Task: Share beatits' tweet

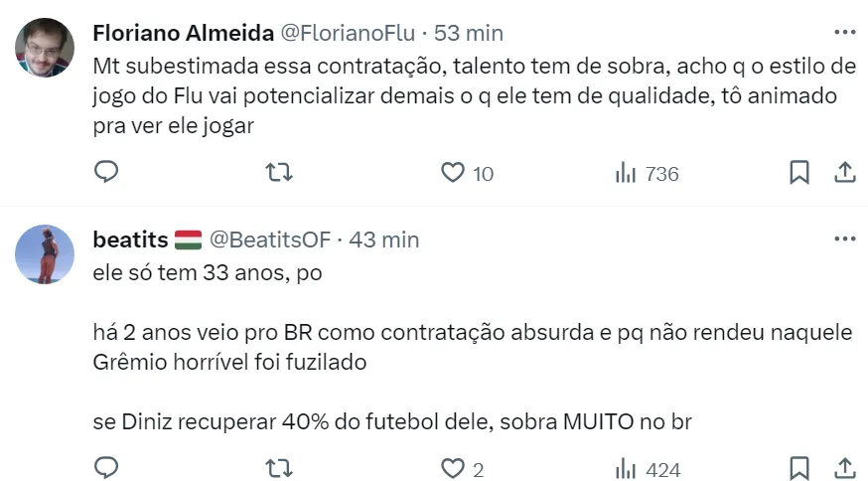Action: coord(844,468)
